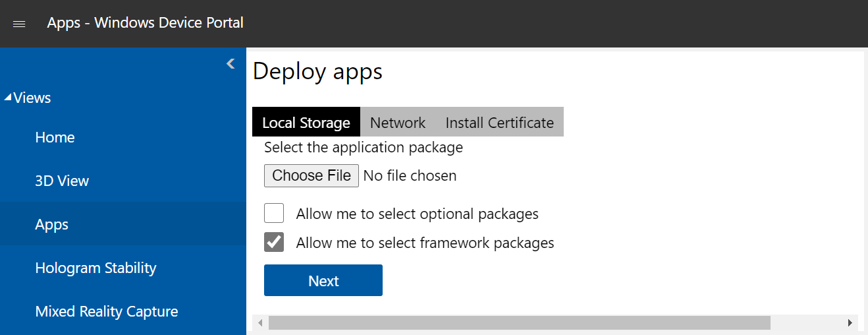Switch to the Network tab
Image resolution: width=868 pixels, height=335 pixels.
coord(398,123)
